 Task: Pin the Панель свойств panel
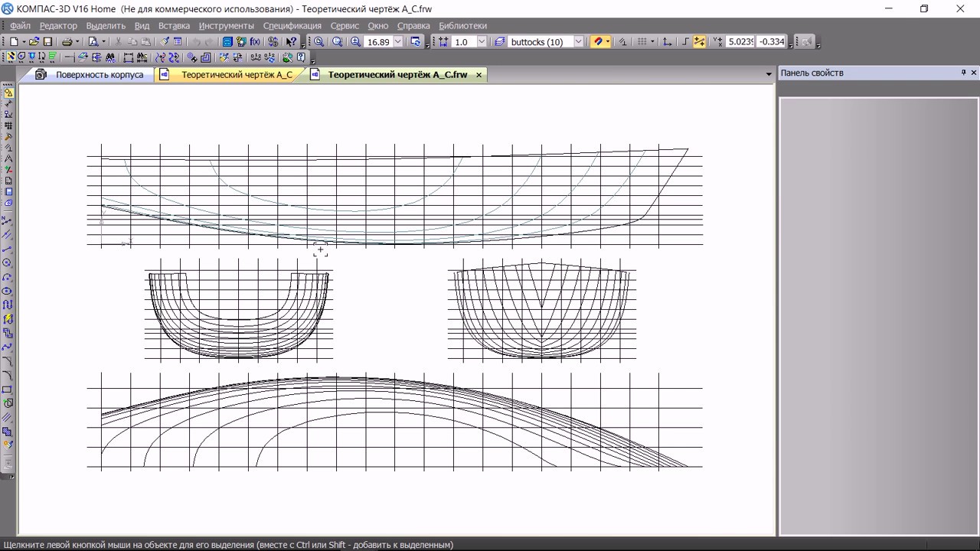pos(963,73)
